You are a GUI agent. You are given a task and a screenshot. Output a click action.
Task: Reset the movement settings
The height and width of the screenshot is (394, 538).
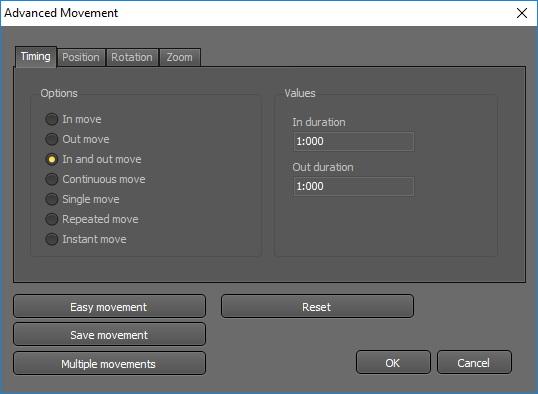pos(317,306)
